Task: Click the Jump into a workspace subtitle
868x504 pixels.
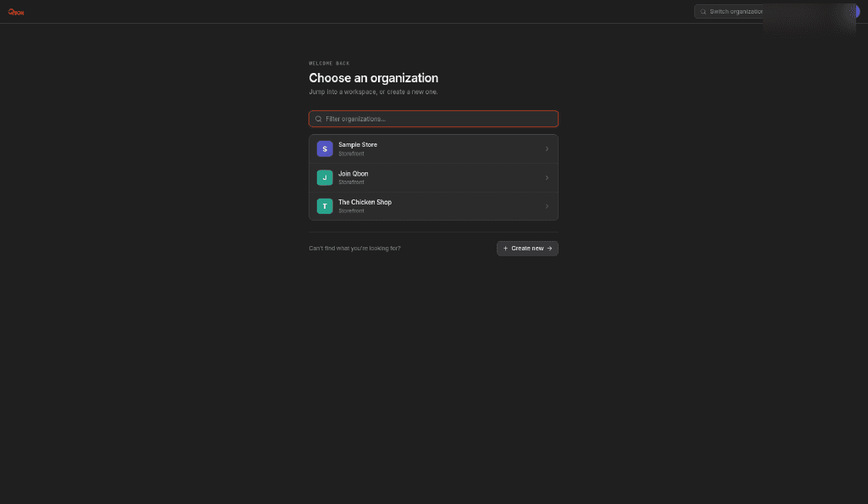Action: point(373,92)
